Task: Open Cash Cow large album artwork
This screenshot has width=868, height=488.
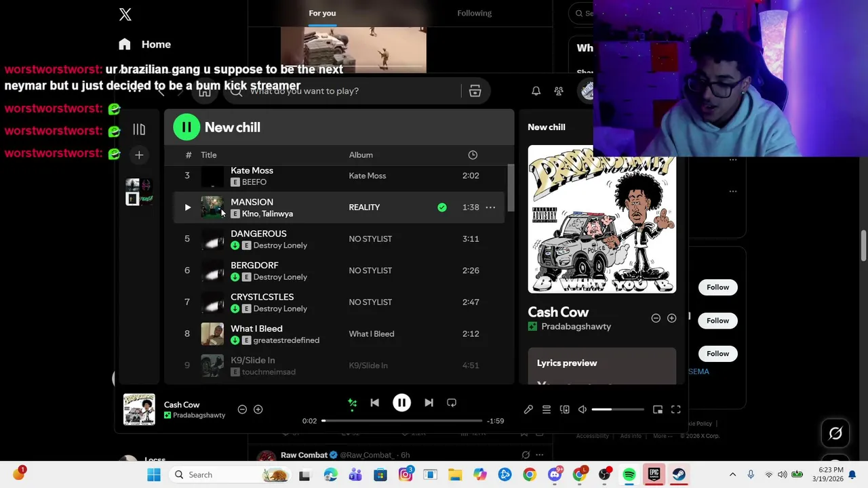Action: pyautogui.click(x=602, y=220)
